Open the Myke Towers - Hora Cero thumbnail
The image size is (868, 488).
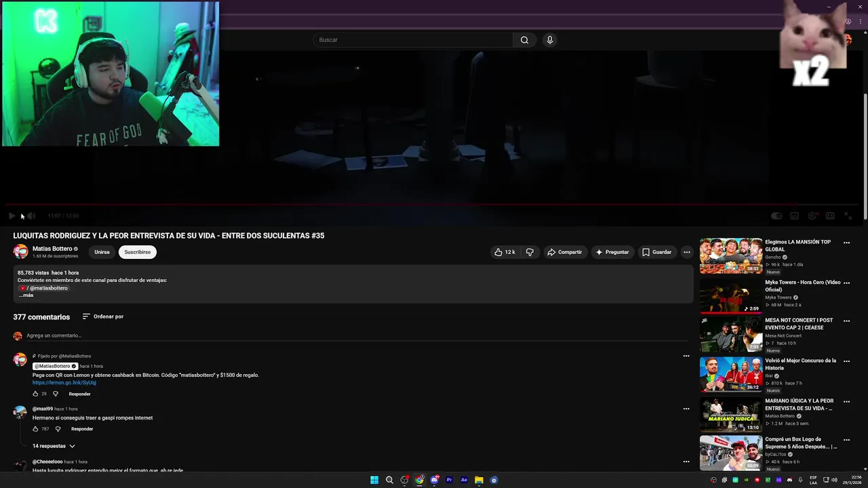pyautogui.click(x=731, y=296)
